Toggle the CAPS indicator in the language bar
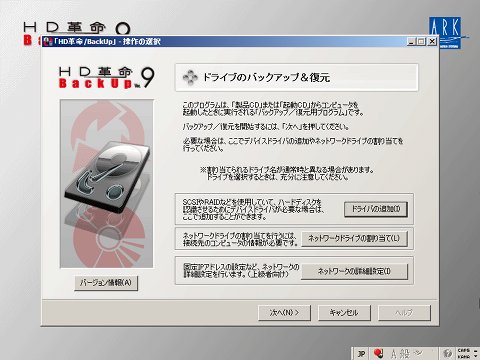The height and width of the screenshot is (360, 480). coord(464,350)
